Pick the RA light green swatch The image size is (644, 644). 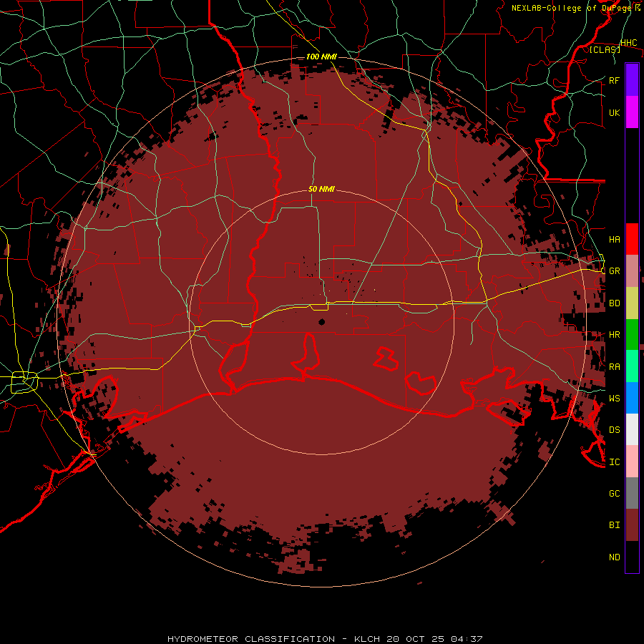(x=632, y=366)
